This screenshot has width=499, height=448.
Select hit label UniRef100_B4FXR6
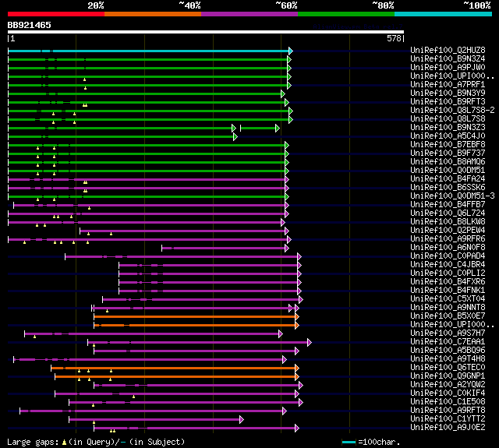[x=448, y=282]
